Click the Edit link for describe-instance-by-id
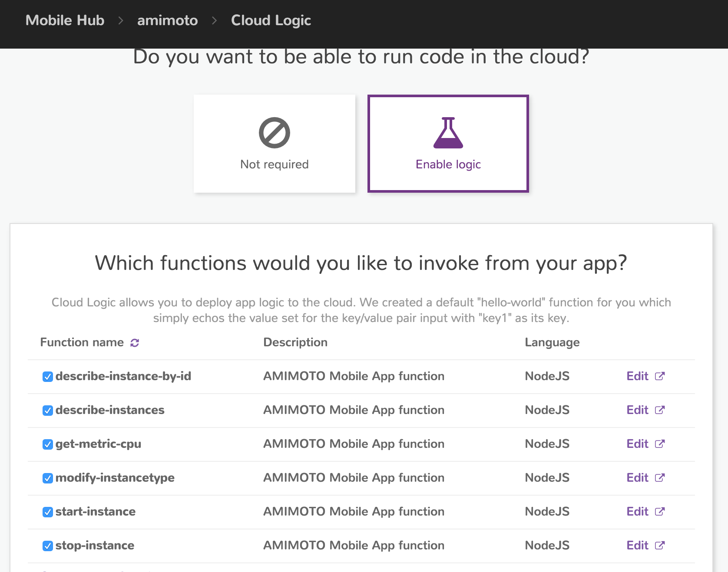The width and height of the screenshot is (728, 572). click(637, 376)
